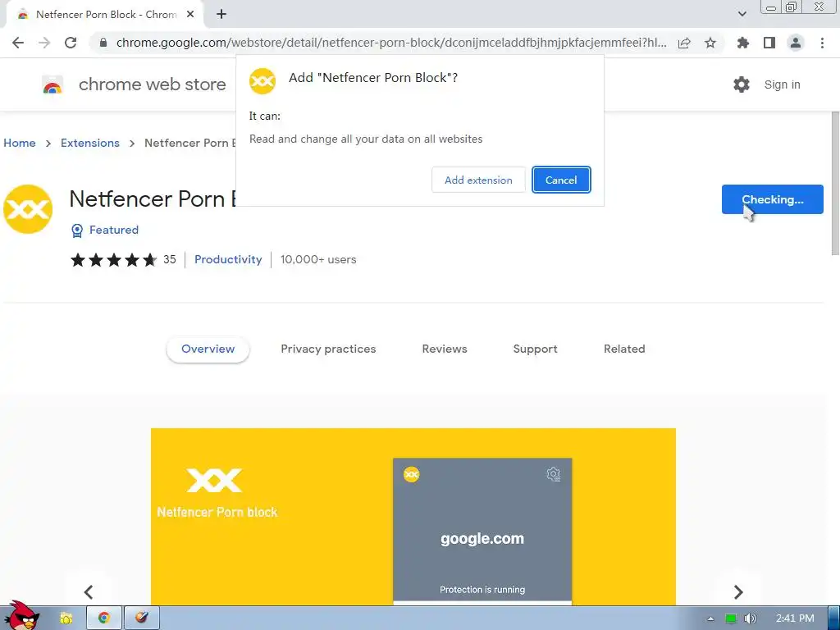The width and height of the screenshot is (840, 630).
Task: Click the browser forward arrow
Action: click(44, 43)
